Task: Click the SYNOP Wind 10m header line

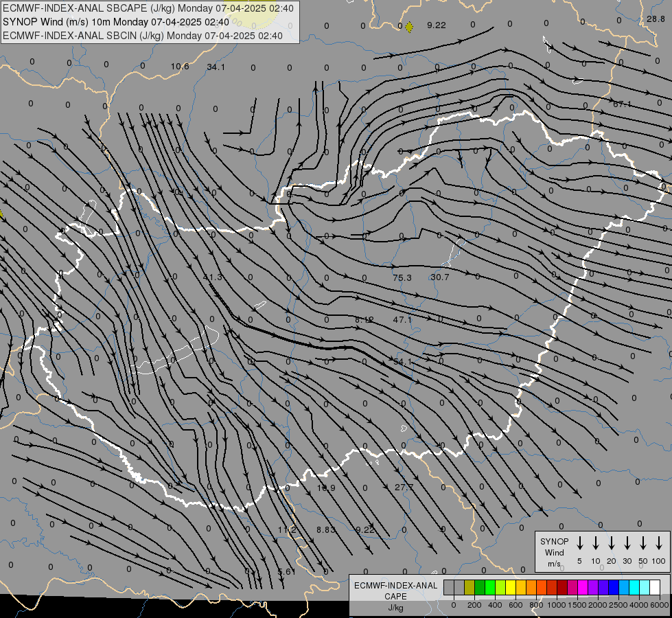Action: [x=116, y=22]
